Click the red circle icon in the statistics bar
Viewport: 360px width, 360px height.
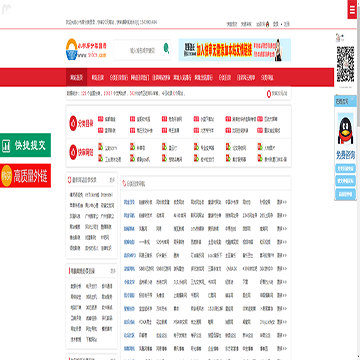[269, 94]
